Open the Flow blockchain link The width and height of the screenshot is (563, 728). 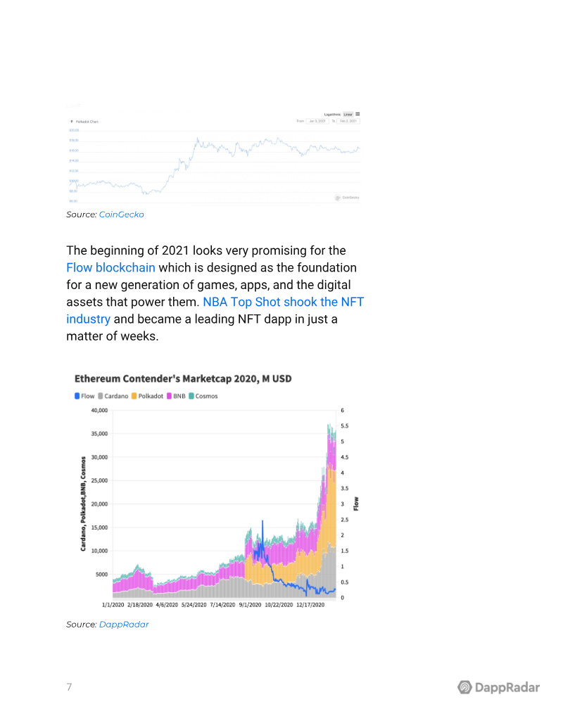tap(110, 268)
